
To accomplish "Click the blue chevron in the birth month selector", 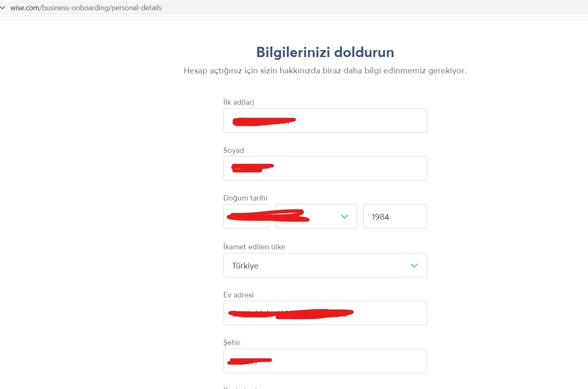I will point(345,217).
